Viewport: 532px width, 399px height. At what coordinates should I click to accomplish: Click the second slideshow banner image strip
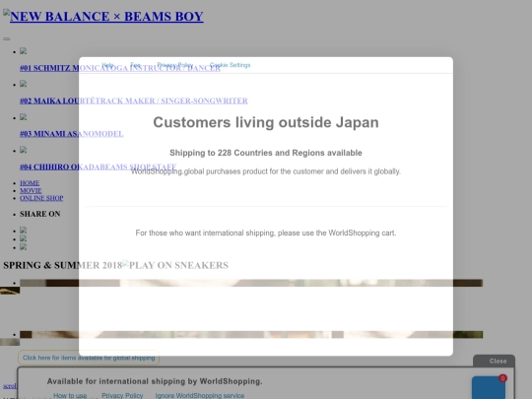pyautogui.click(x=251, y=335)
